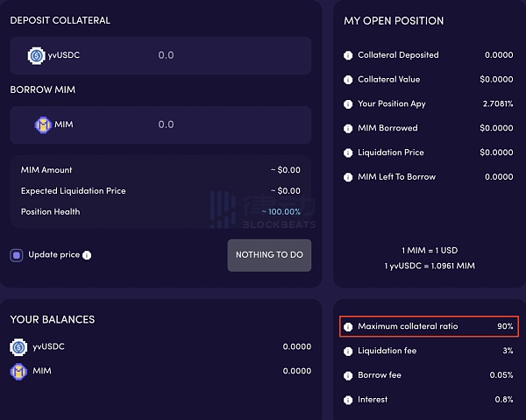Toggle the Update price checkbox
The height and width of the screenshot is (420, 526).
pyautogui.click(x=17, y=255)
